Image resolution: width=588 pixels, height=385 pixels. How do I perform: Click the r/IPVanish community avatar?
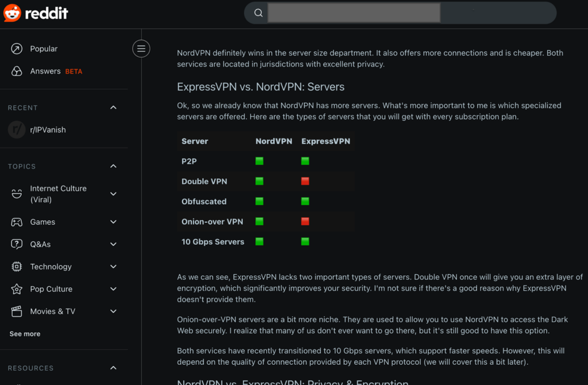pyautogui.click(x=17, y=130)
